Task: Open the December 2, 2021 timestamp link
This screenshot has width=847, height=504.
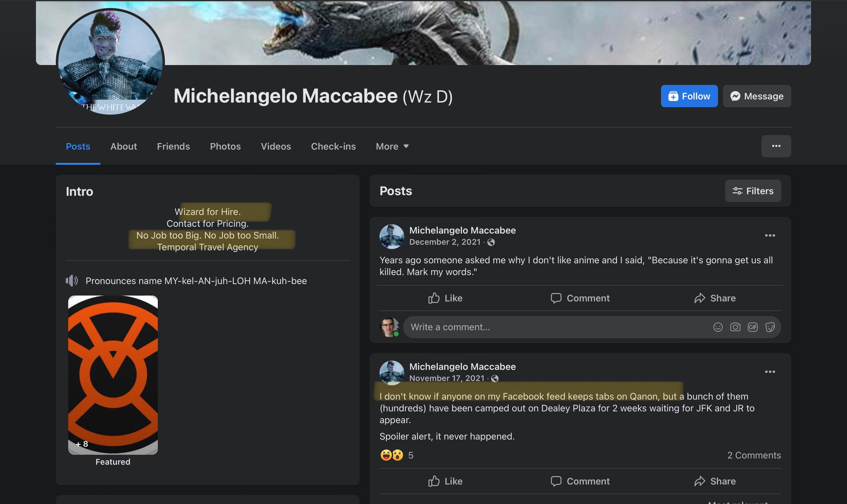Action: [445, 242]
